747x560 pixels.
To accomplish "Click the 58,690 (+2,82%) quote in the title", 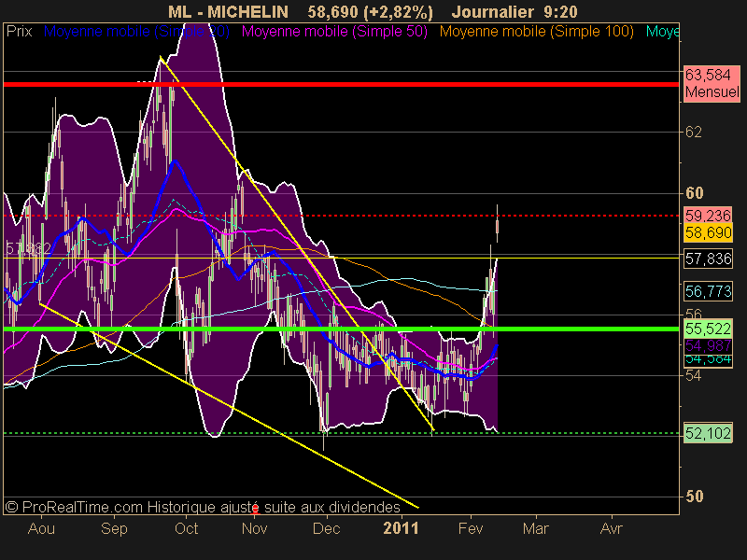I will click(370, 11).
